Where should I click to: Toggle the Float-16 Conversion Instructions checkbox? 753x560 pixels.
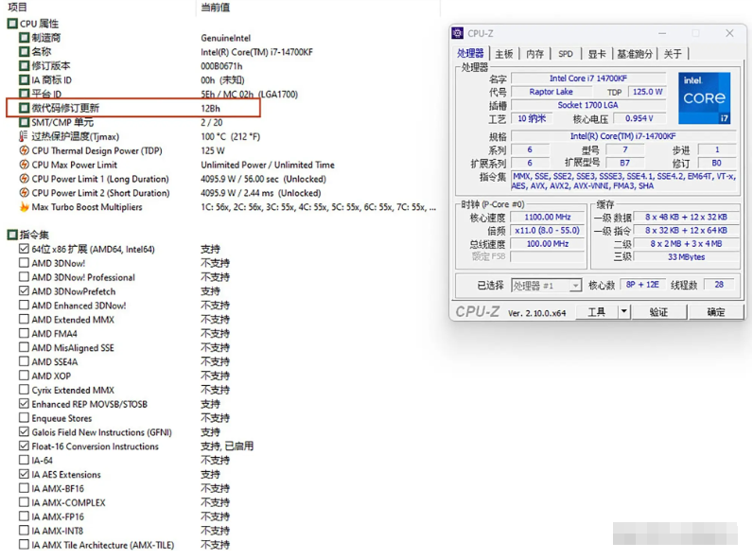coord(24,446)
